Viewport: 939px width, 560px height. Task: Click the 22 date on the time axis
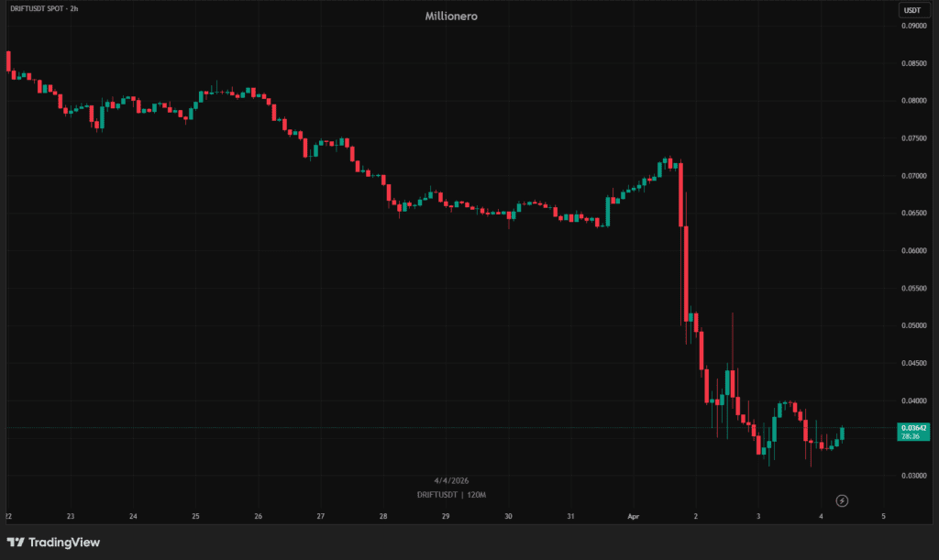click(x=8, y=516)
